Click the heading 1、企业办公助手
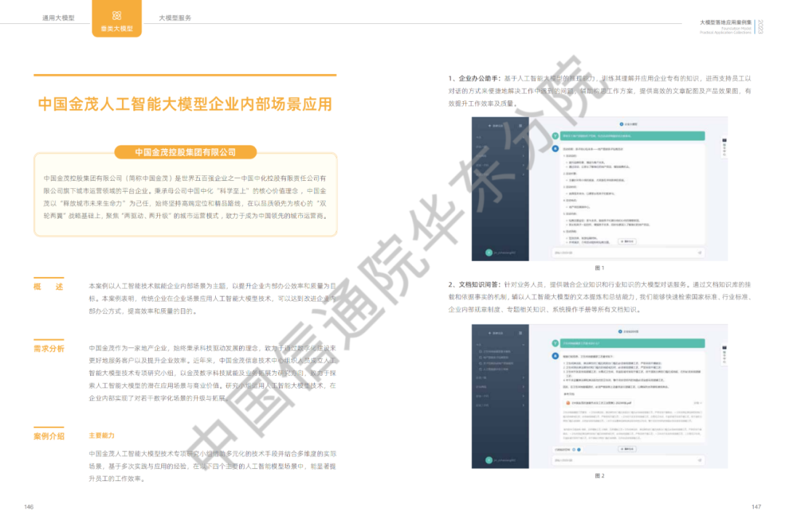 pos(474,78)
